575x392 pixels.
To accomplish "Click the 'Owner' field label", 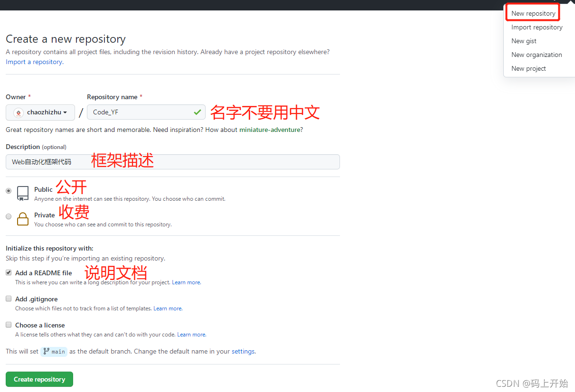I will click(x=16, y=97).
